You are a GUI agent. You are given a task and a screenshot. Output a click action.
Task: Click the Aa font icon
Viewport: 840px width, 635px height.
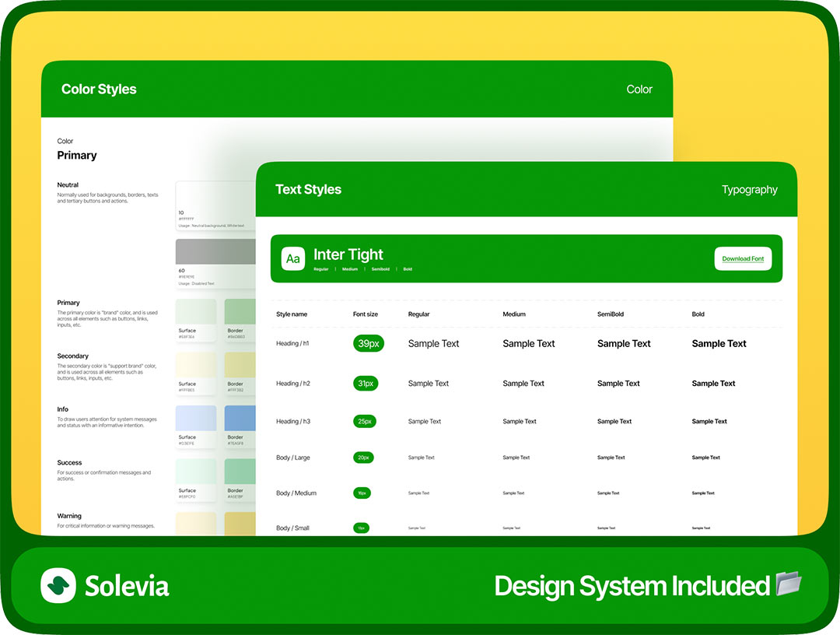pyautogui.click(x=293, y=258)
